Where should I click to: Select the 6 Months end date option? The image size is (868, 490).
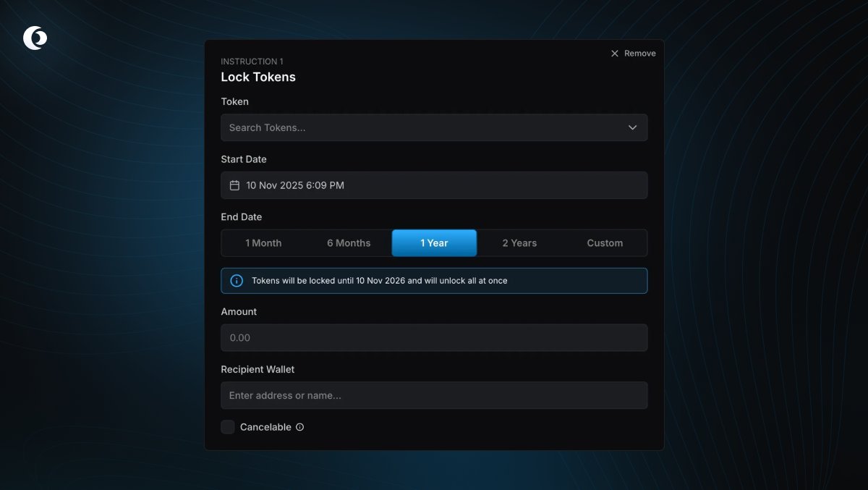[349, 243]
